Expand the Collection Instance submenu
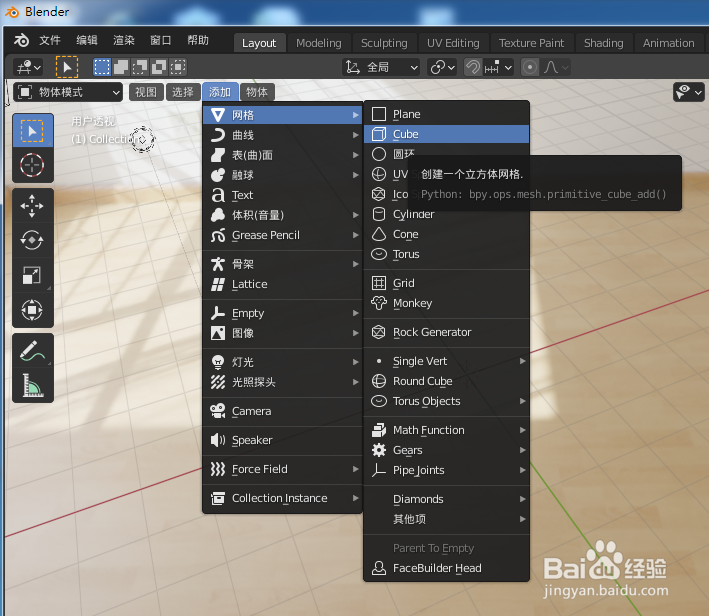709x616 pixels. 282,498
